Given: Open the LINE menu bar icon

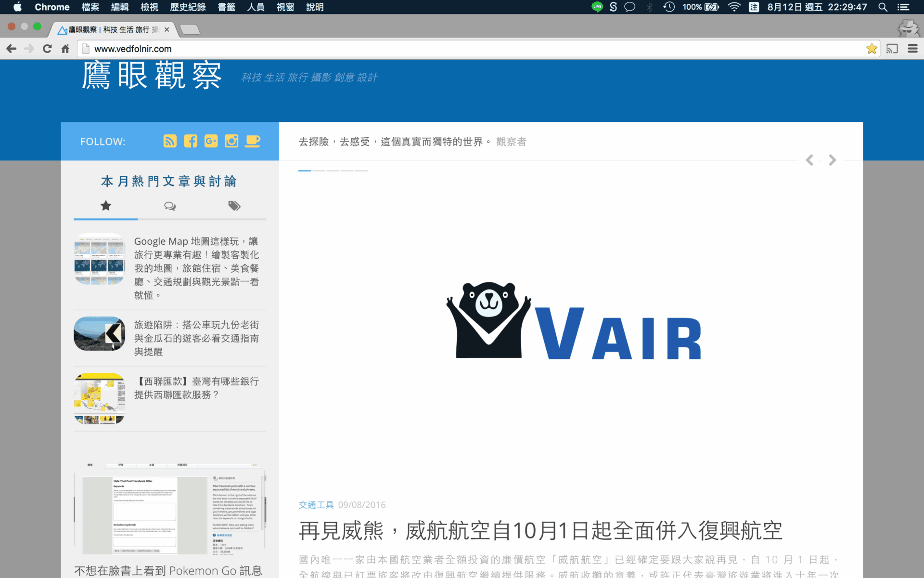Looking at the screenshot, I should click(x=597, y=7).
